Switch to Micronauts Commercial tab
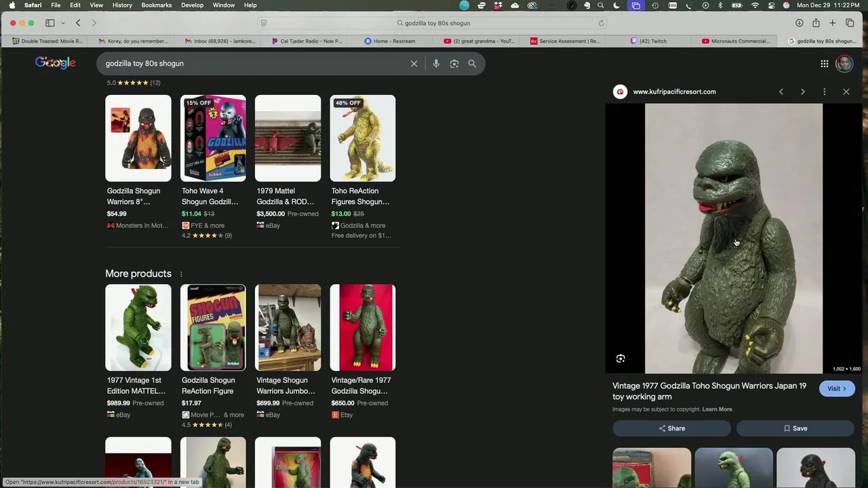The width and height of the screenshot is (868, 488). 736,41
